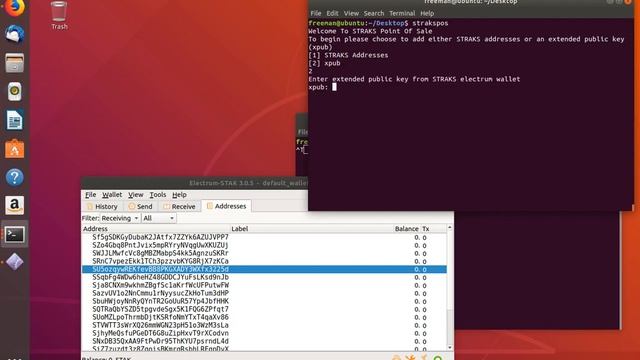Open Ubuntu Software orange bag icon
Image resolution: width=640 pixels, height=360 pixels.
point(14,149)
